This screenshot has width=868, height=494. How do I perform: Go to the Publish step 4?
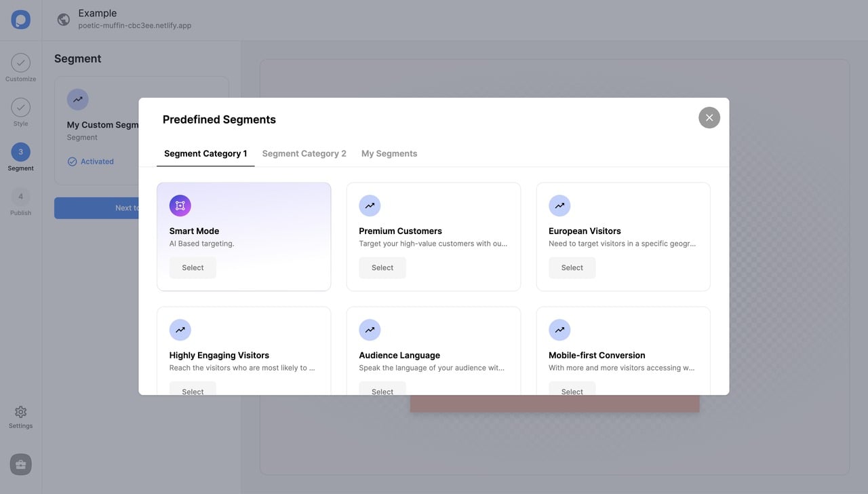(20, 197)
